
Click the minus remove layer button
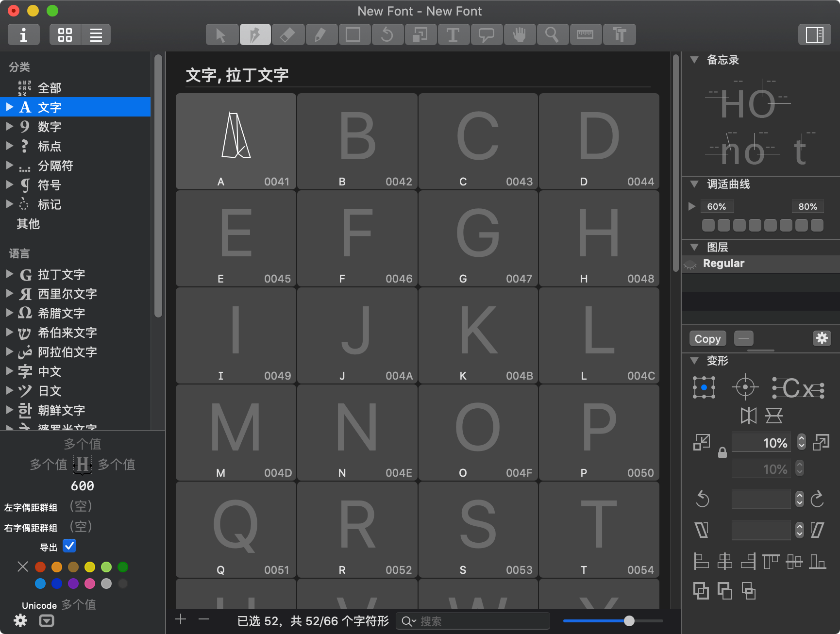coord(743,338)
